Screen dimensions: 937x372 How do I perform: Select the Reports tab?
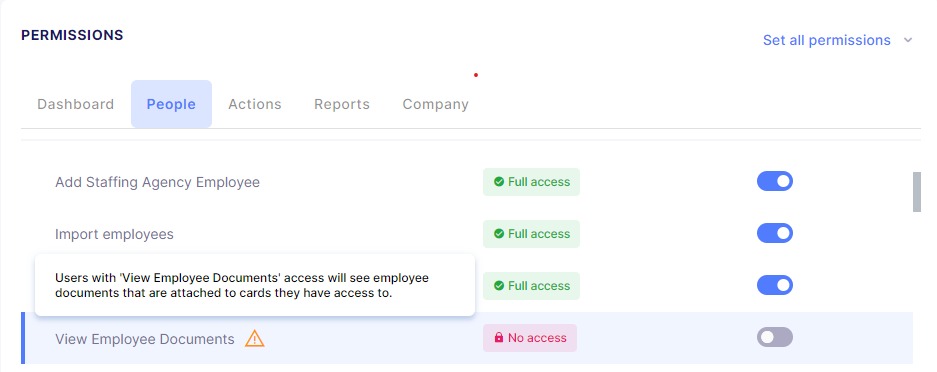tap(342, 104)
